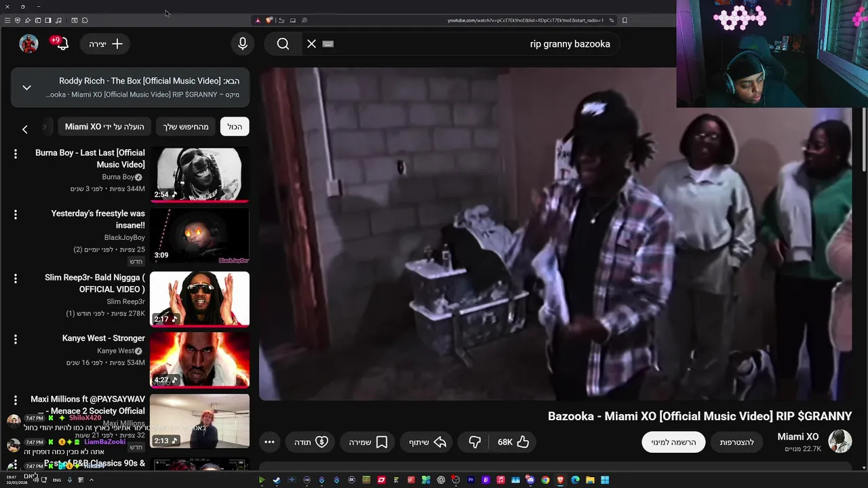Click the browser address bar URL

(525, 20)
